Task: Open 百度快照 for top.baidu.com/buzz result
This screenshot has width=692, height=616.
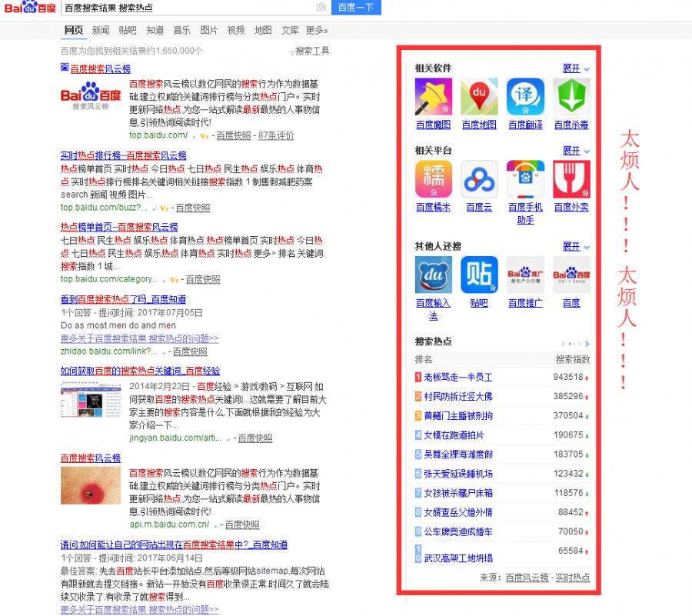Action: coord(193,208)
